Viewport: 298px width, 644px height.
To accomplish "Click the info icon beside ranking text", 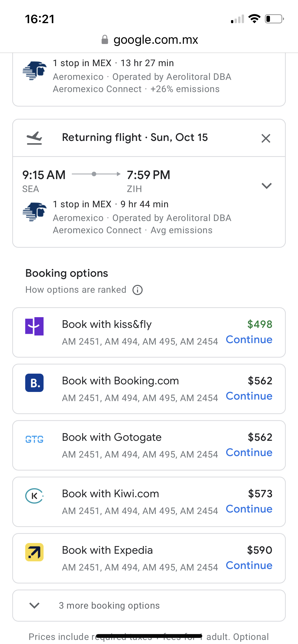I will coord(138,290).
